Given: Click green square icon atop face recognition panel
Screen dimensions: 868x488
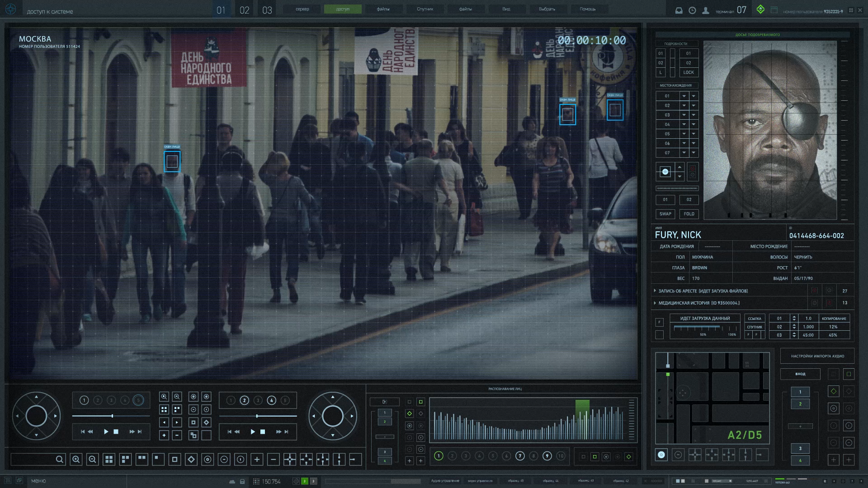Looking at the screenshot, I should click(420, 402).
